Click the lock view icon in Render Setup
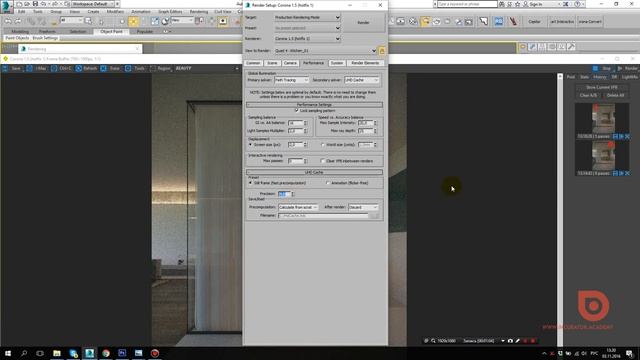640x360 pixels. 382,51
